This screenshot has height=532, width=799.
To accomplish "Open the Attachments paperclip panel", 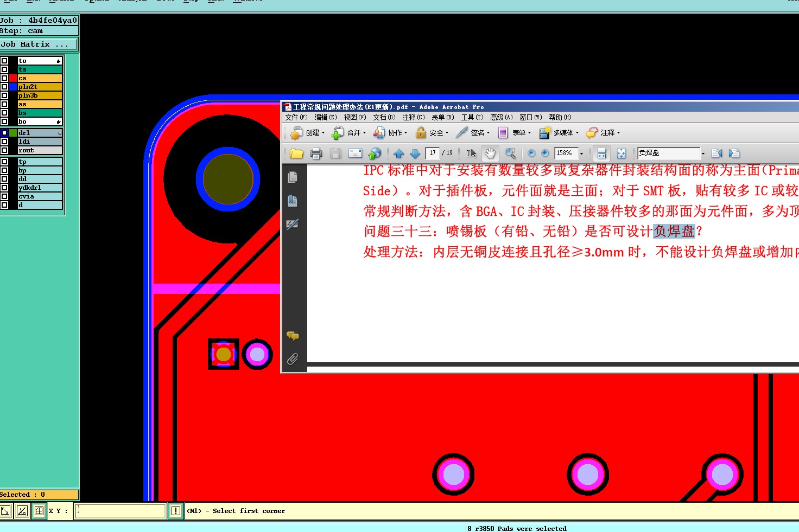I will (293, 359).
